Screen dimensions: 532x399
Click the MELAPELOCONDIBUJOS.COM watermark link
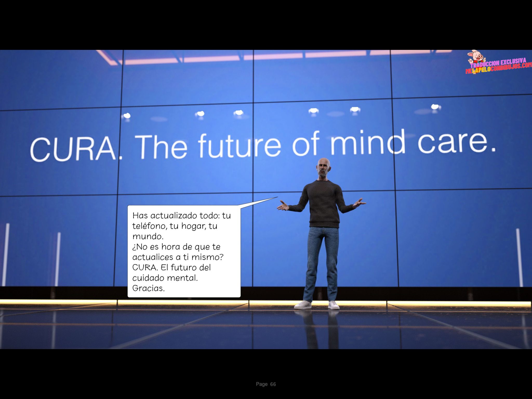tap(499, 69)
